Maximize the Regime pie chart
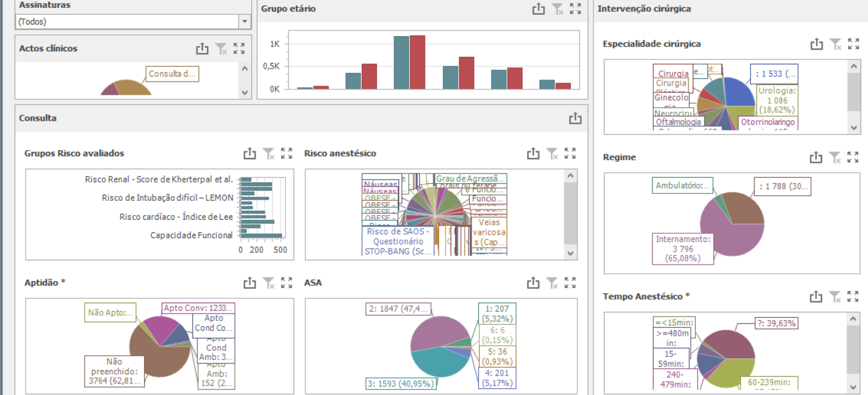Image resolution: width=868 pixels, height=395 pixels. coord(853,157)
